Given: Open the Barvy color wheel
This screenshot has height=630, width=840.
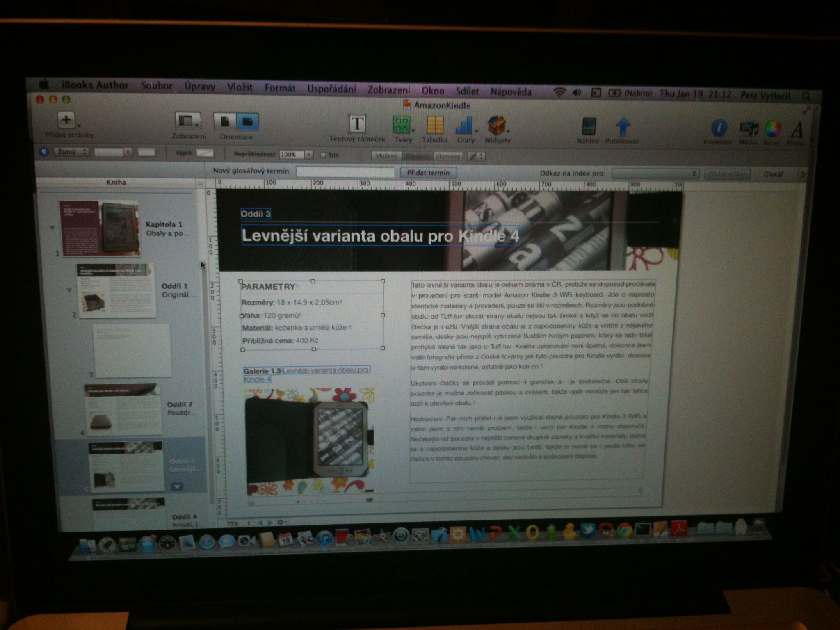Looking at the screenshot, I should click(x=772, y=130).
